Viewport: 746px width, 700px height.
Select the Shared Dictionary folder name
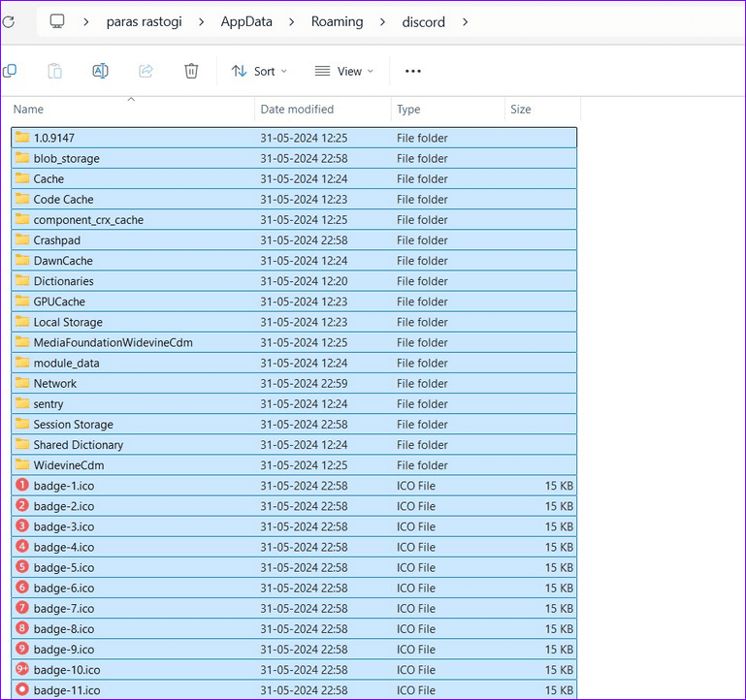click(78, 445)
